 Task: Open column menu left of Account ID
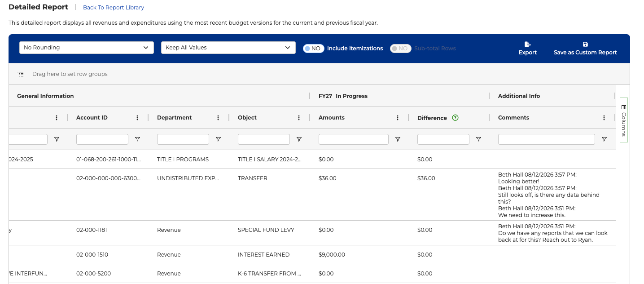click(57, 118)
